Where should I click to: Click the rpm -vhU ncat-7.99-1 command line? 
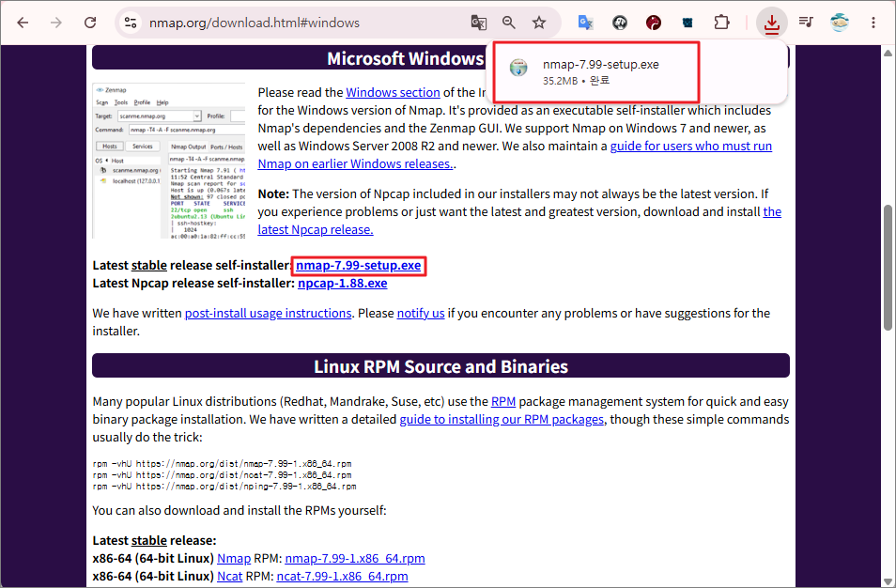click(222, 475)
